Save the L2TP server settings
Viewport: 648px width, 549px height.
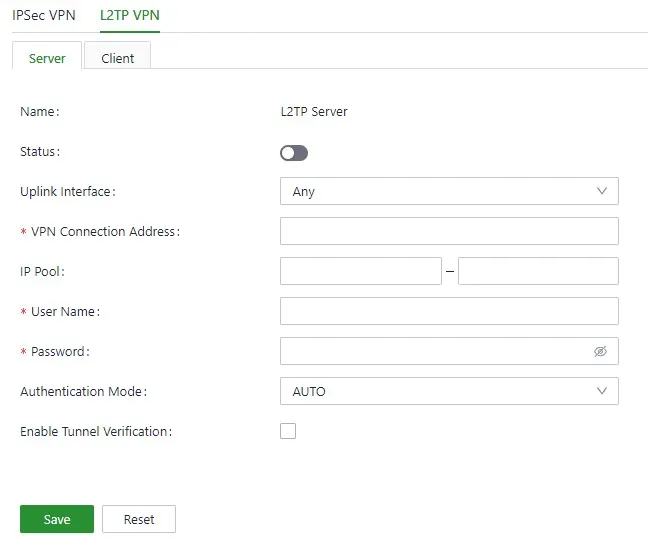(x=57, y=519)
